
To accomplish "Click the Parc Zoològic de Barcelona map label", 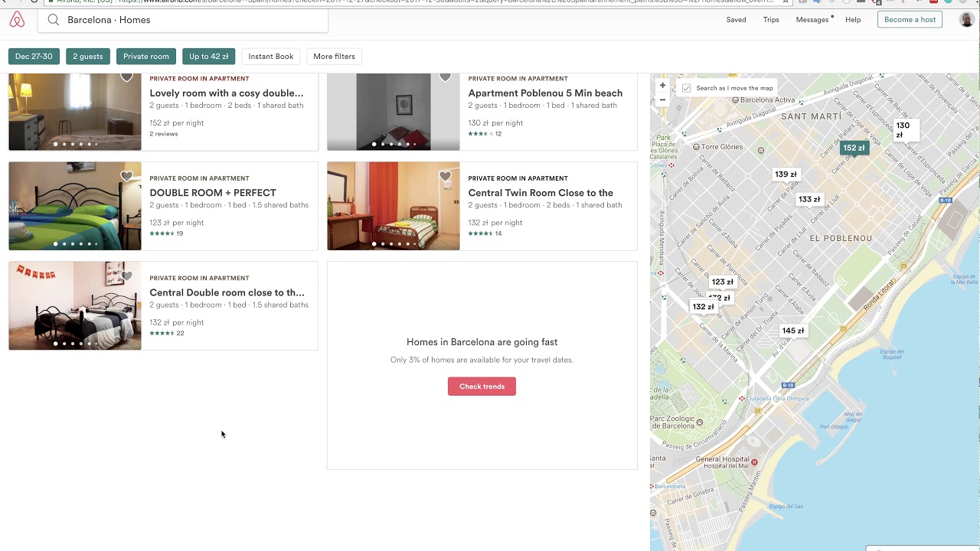I will click(x=672, y=422).
